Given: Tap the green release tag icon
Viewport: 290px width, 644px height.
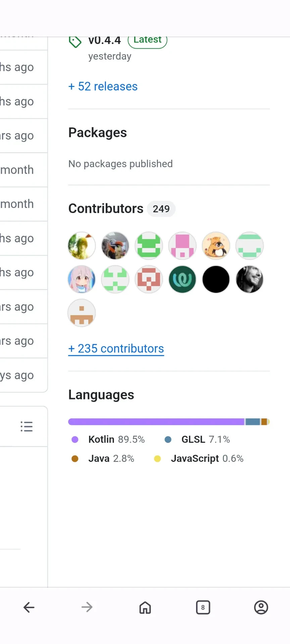Looking at the screenshot, I should click(x=75, y=42).
